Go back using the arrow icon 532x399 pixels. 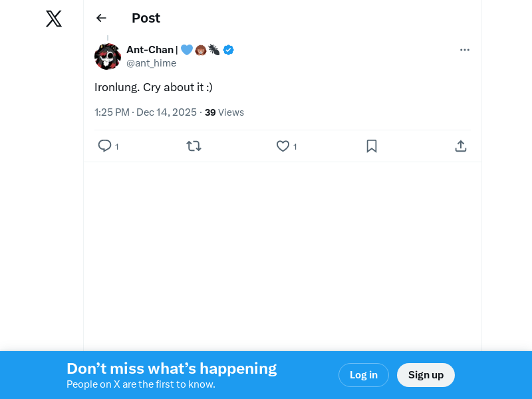(x=101, y=18)
